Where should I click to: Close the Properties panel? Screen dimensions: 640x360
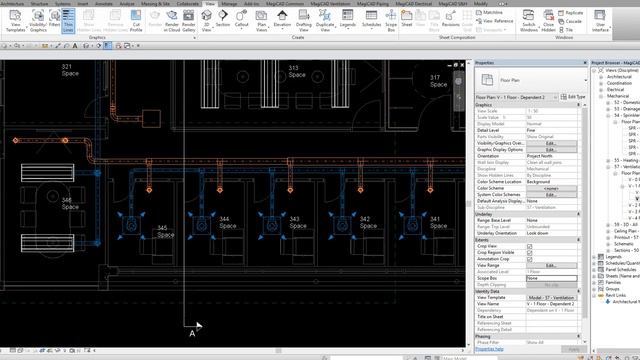click(x=585, y=62)
